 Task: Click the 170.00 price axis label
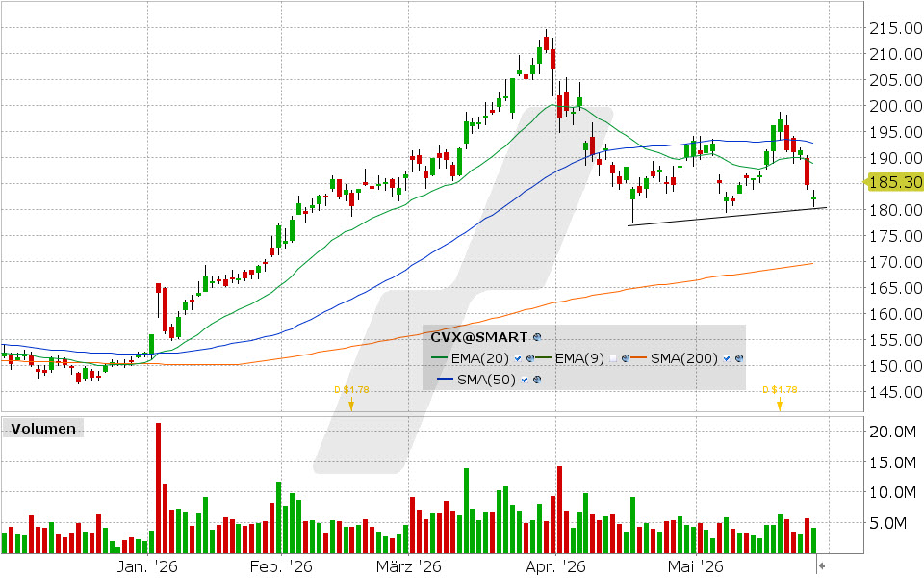click(x=896, y=261)
